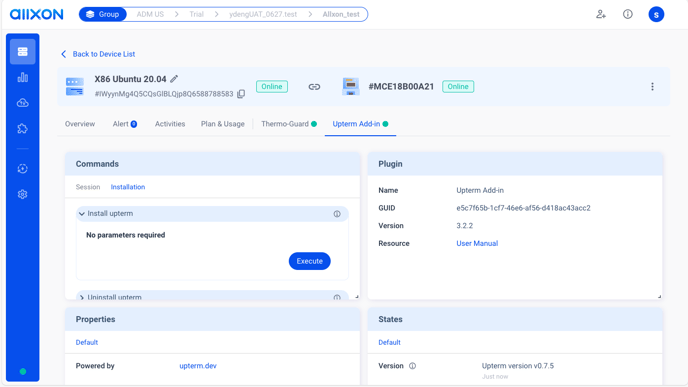Click the device server icon
Image resolution: width=688 pixels, height=387 pixels.
[75, 86]
